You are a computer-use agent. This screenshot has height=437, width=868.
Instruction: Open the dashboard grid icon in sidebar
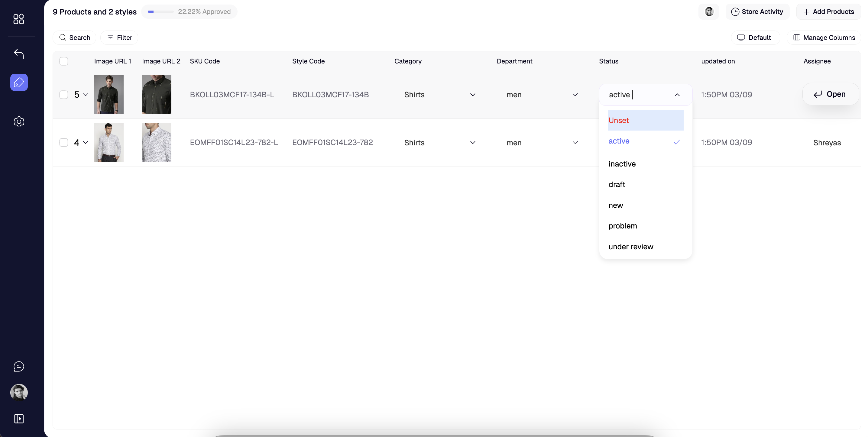click(x=18, y=19)
